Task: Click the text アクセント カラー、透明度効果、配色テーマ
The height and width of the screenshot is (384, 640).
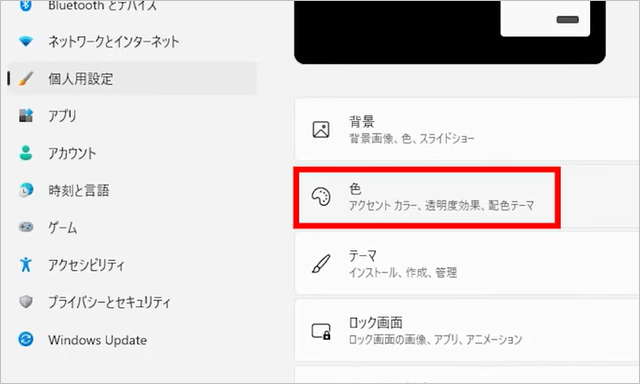Action: click(442, 205)
